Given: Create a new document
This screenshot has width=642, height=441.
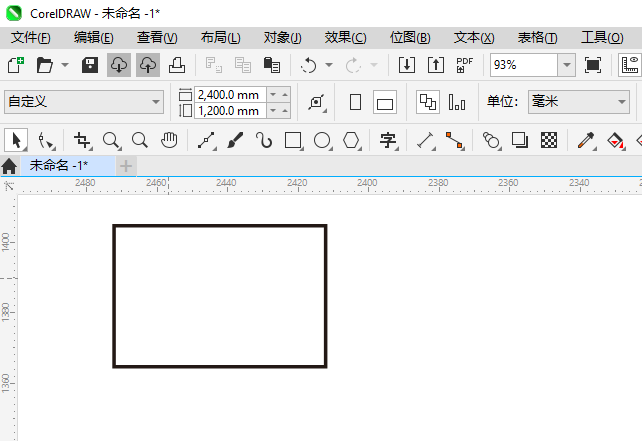Looking at the screenshot, I should (x=16, y=65).
